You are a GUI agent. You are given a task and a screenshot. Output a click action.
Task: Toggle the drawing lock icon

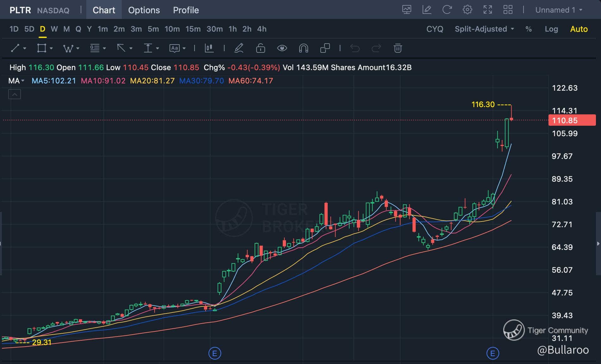pyautogui.click(x=260, y=48)
